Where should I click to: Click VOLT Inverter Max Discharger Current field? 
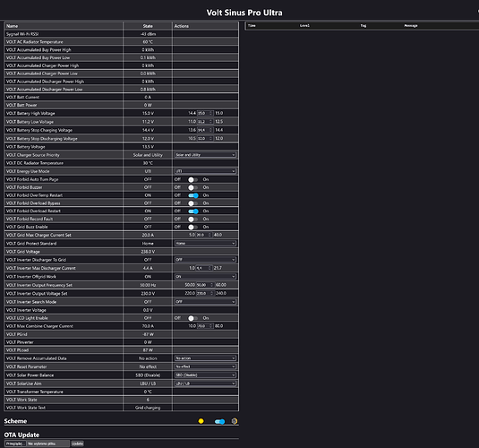(x=204, y=268)
